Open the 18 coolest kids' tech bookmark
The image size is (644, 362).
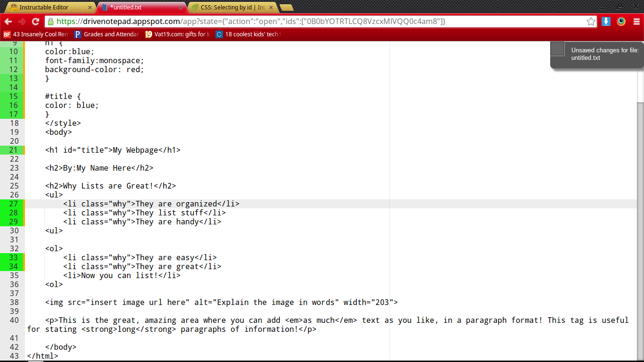pos(248,34)
